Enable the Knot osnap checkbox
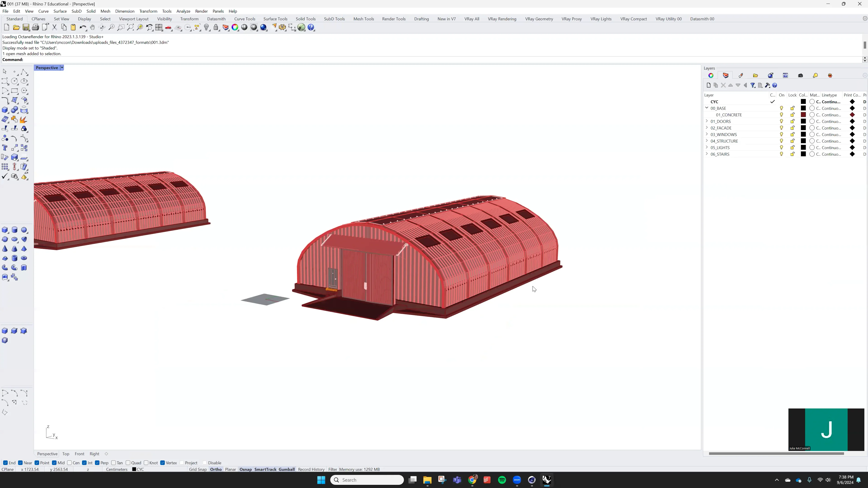The width and height of the screenshot is (868, 488). (146, 463)
